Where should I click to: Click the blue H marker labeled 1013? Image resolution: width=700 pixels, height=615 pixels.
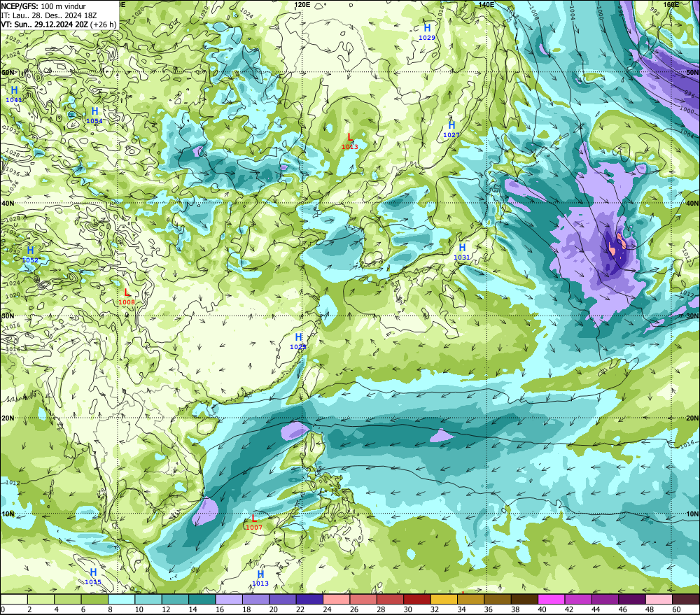[x=260, y=574]
